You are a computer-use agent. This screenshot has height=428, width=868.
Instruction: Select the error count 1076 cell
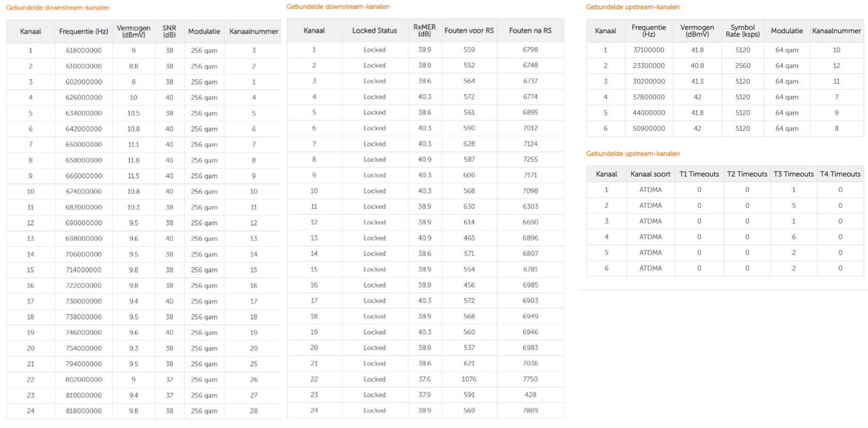pos(469,379)
